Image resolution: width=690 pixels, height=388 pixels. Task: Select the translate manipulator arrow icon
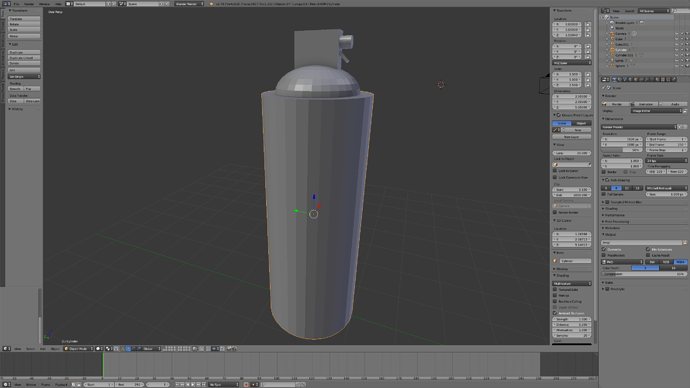tap(128, 348)
